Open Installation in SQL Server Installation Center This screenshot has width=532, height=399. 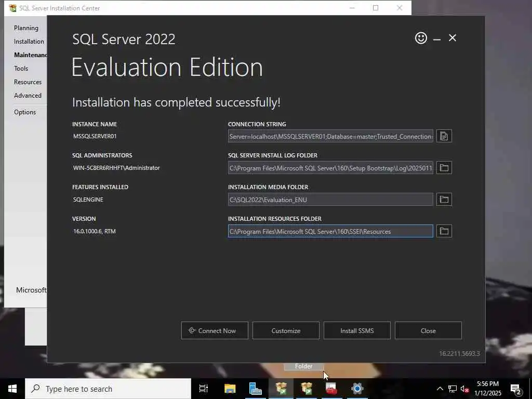pyautogui.click(x=29, y=42)
